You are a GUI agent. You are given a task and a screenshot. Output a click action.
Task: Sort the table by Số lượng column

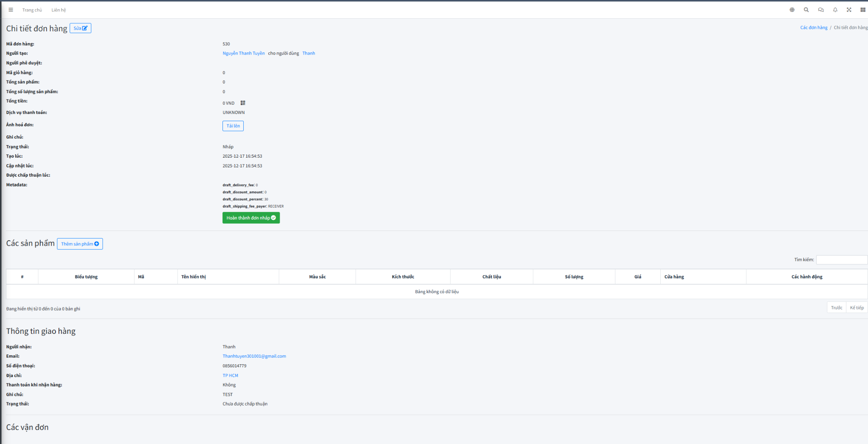tap(574, 277)
